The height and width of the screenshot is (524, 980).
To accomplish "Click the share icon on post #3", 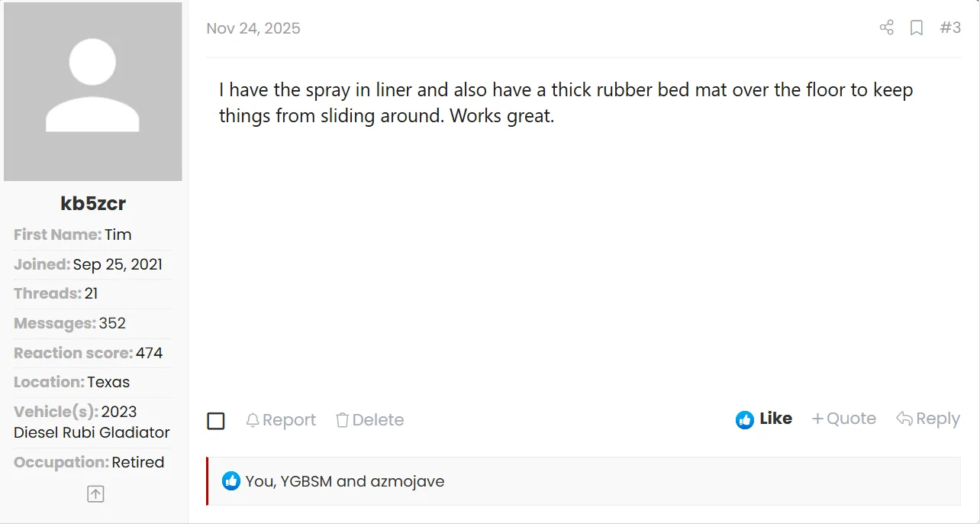I will click(x=886, y=28).
